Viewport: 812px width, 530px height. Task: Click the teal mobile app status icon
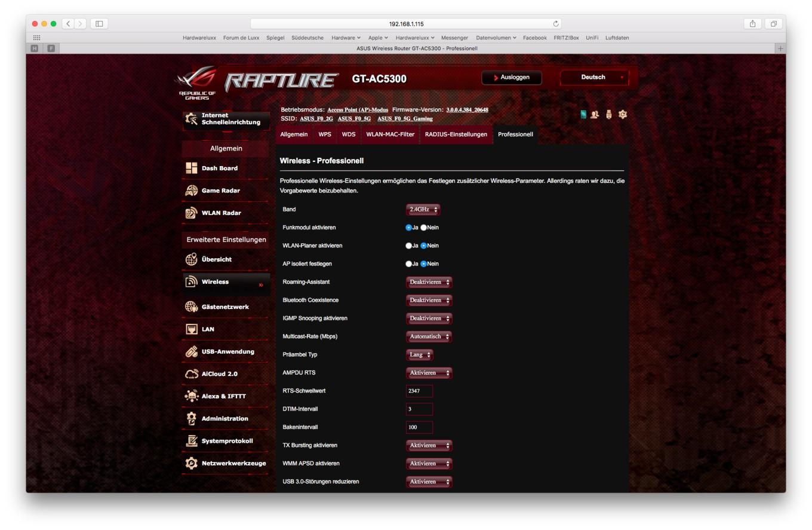pyautogui.click(x=583, y=114)
